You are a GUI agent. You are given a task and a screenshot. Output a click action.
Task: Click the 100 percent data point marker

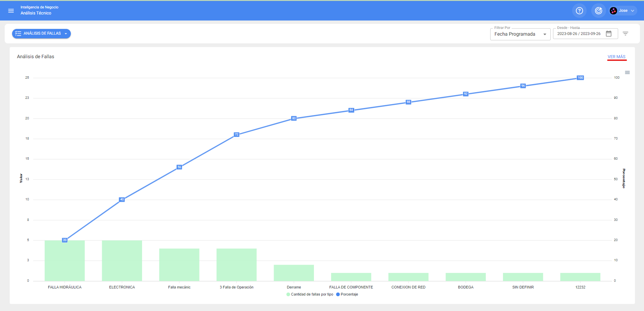tap(580, 78)
